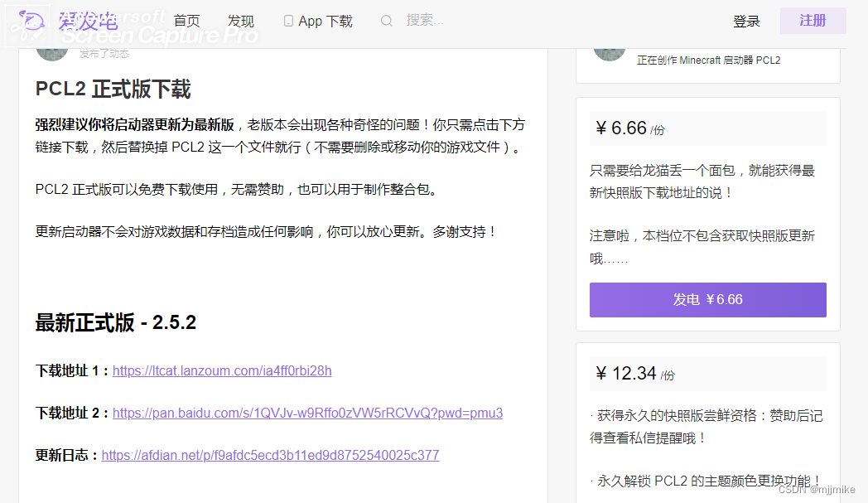
Task: Open the 首页 navigation menu item
Action: (186, 21)
